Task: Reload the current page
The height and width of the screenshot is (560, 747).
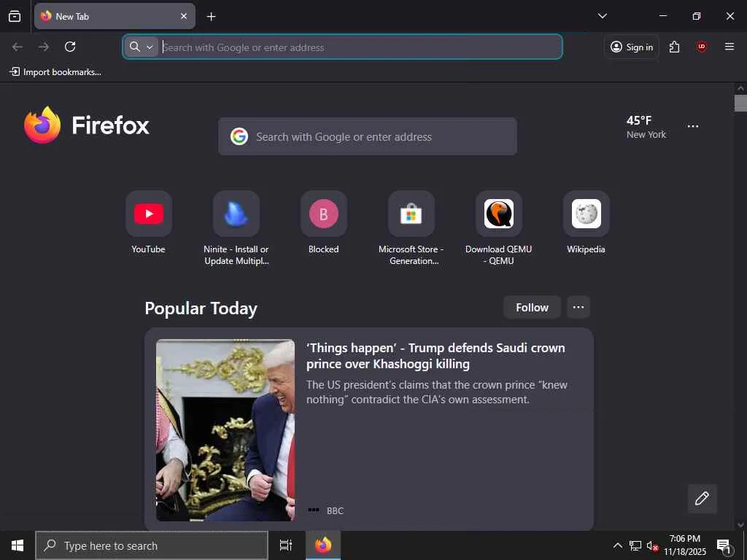Action: coord(70,47)
